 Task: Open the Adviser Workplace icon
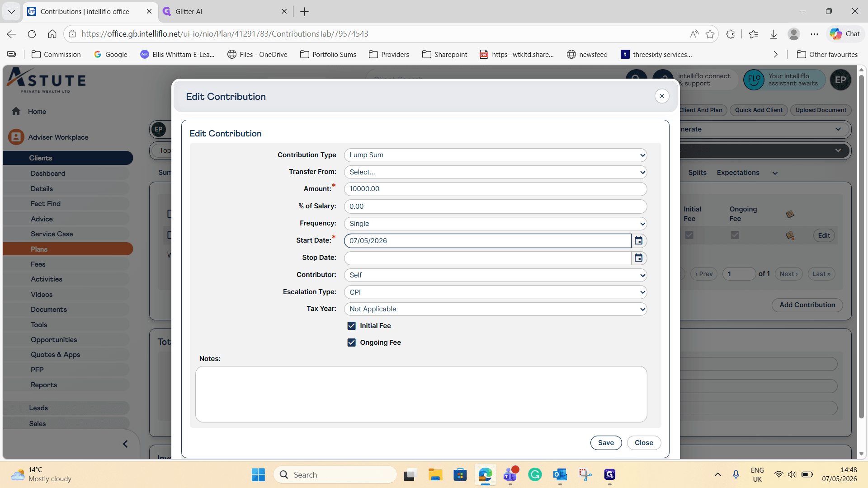[16, 137]
